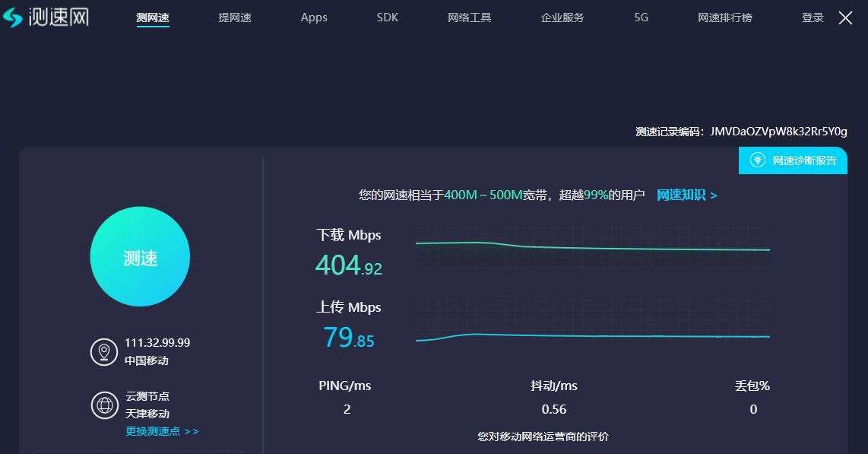Open the 5G section
868x454 pixels.
tap(641, 17)
